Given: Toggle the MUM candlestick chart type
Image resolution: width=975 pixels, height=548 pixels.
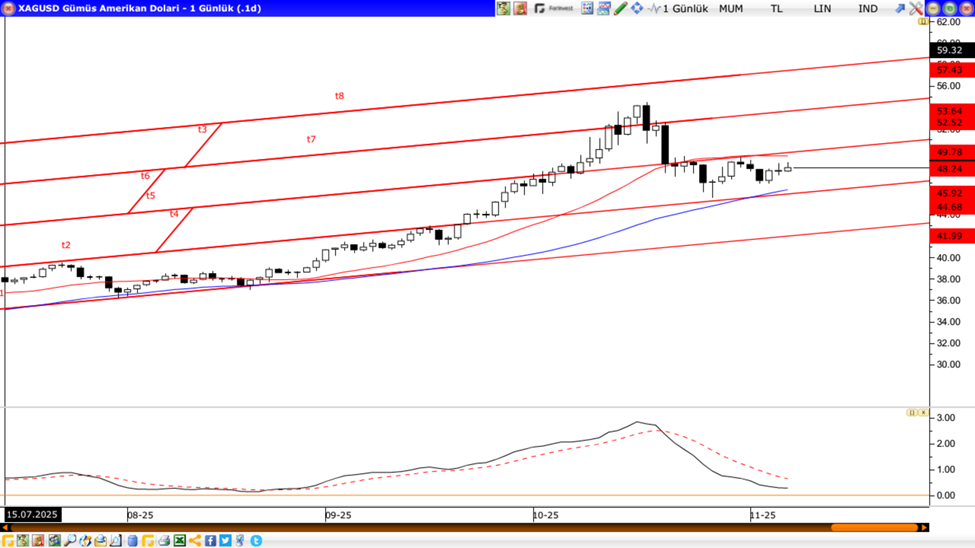Looking at the screenshot, I should click(x=731, y=8).
